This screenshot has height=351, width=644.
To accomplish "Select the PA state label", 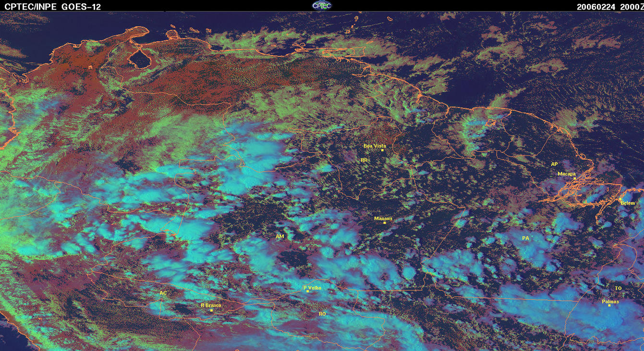I will pos(525,238).
